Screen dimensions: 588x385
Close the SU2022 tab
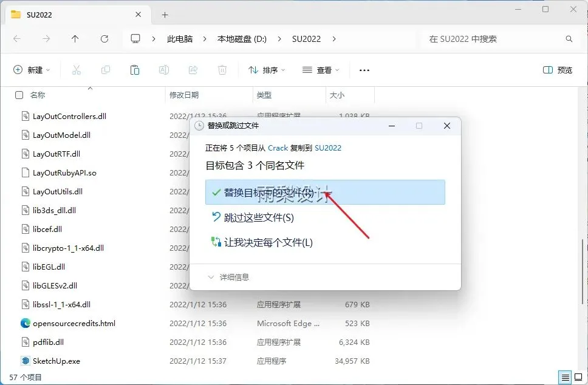(138, 15)
